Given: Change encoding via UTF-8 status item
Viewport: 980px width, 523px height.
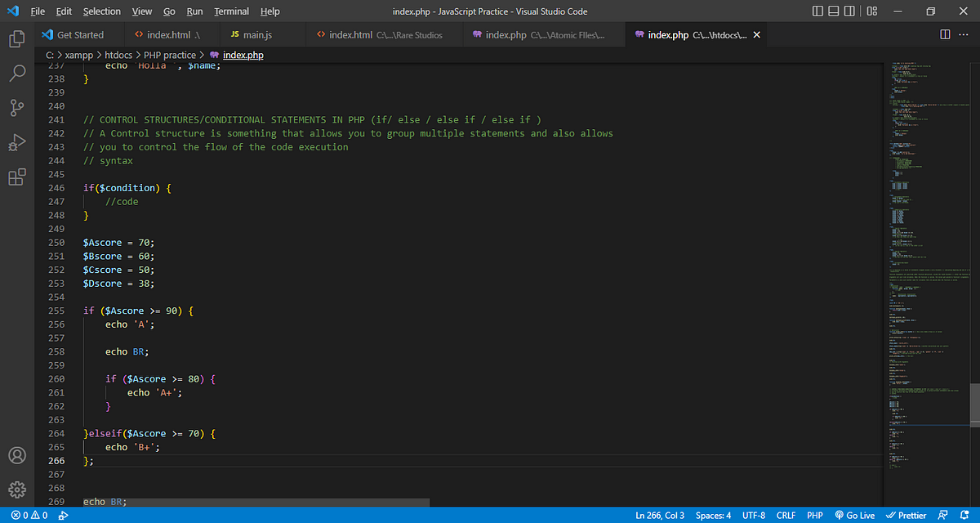Looking at the screenshot, I should pyautogui.click(x=754, y=516).
